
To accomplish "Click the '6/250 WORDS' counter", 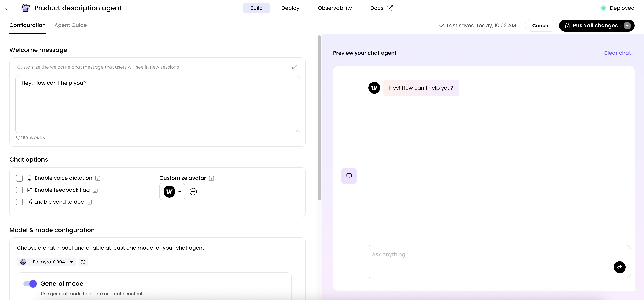I will [30, 138].
